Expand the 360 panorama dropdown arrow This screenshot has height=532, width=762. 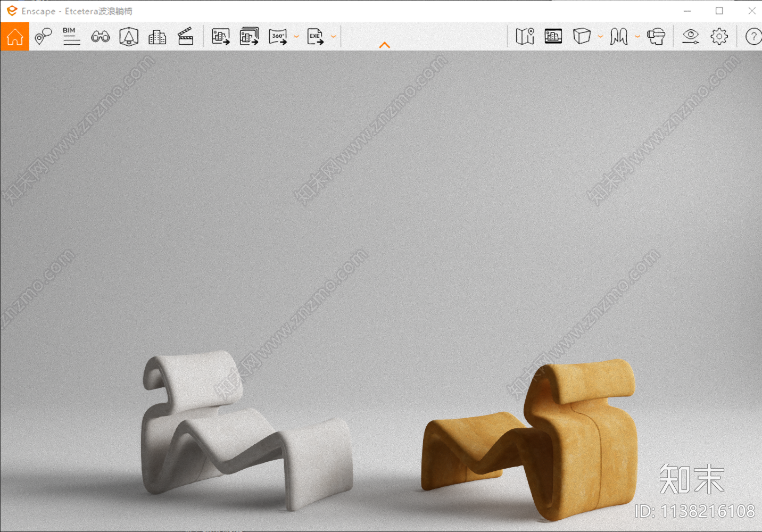point(296,37)
